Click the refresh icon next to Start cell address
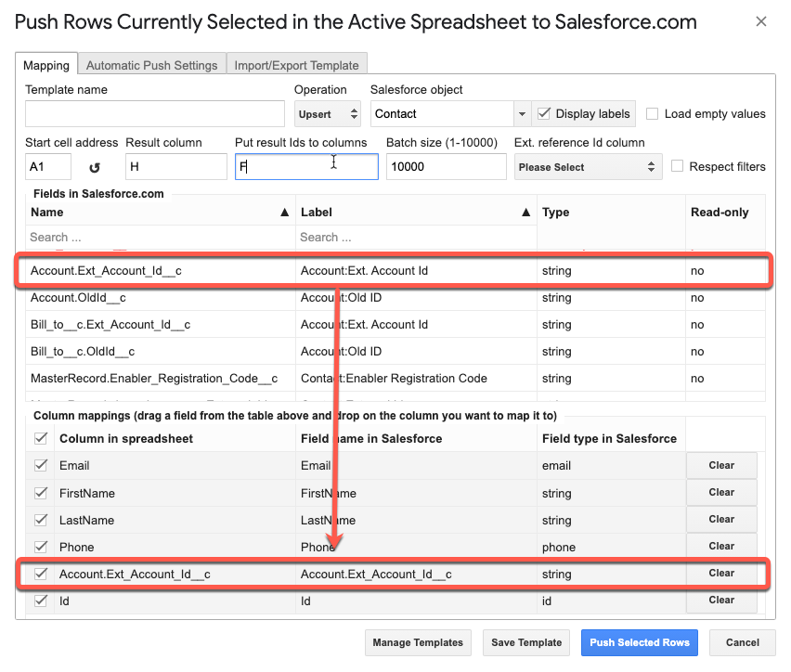 (95, 167)
